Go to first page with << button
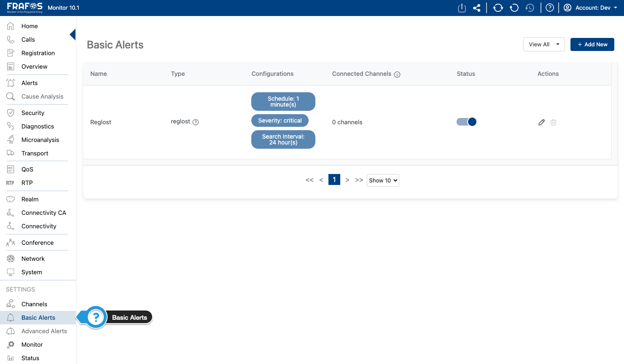Screen dimensions: 624x364 tap(309, 180)
